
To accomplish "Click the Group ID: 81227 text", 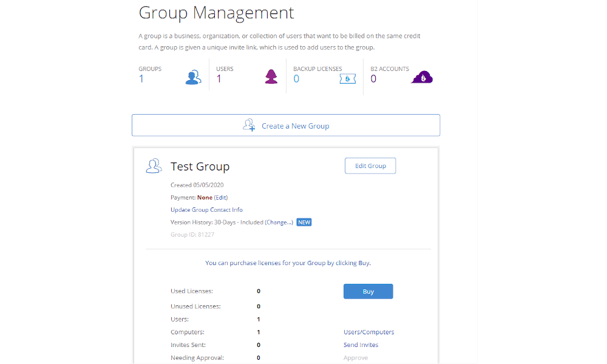I will 192,234.
